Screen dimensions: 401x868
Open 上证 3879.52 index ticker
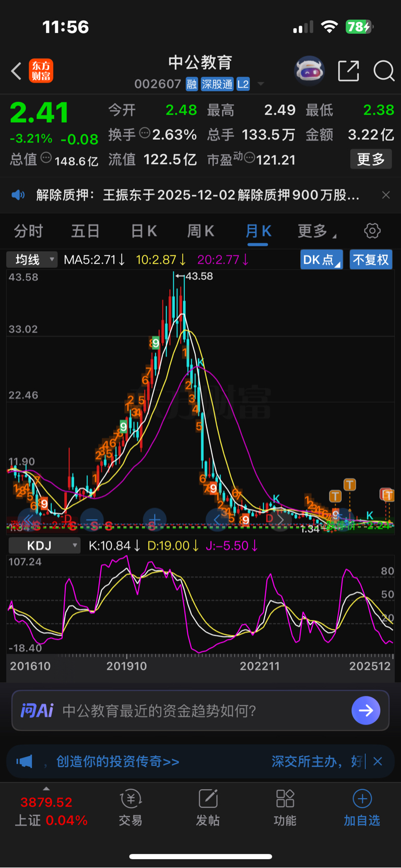(x=51, y=811)
